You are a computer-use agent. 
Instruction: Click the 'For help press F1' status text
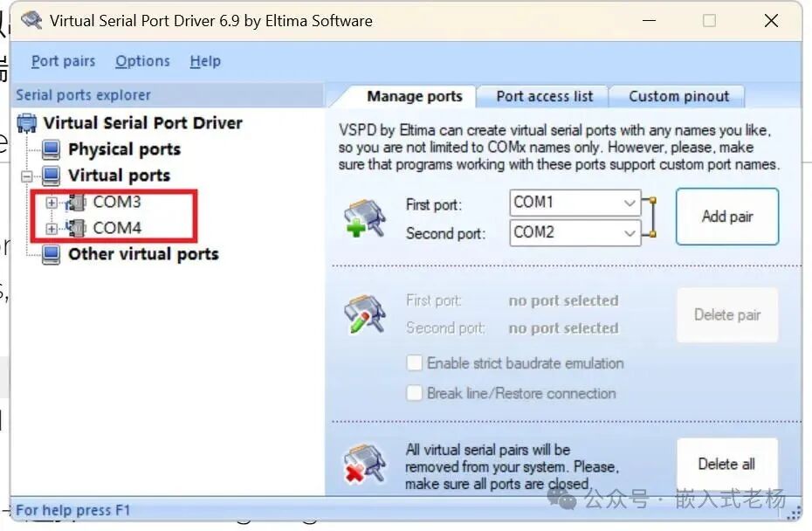point(73,510)
